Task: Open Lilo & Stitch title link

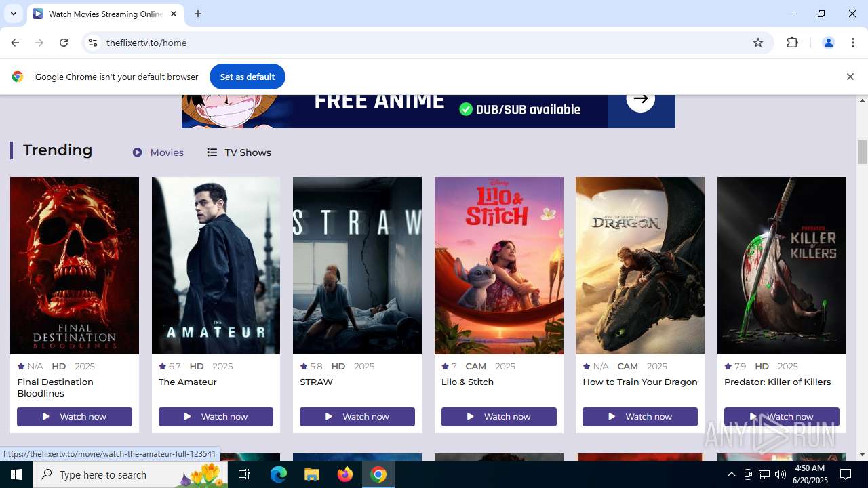Action: pyautogui.click(x=468, y=382)
